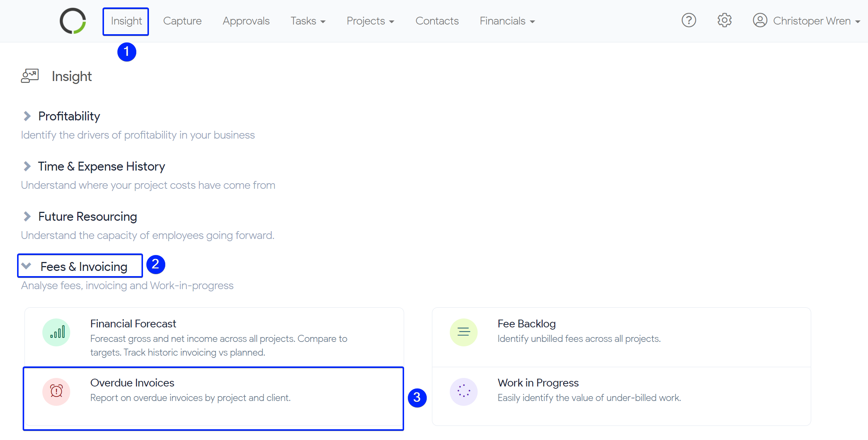The width and height of the screenshot is (868, 440).
Task: Open the Contacts page
Action: pos(437,21)
